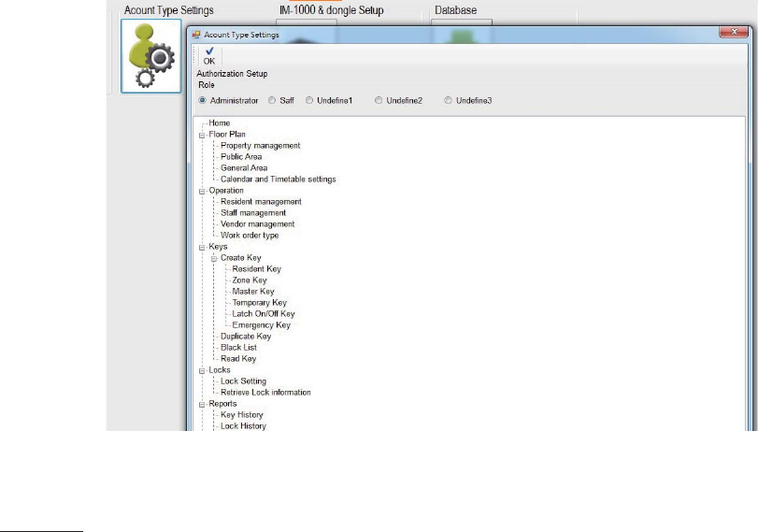Select Public Area item
The height and width of the screenshot is (532, 758).
pos(241,157)
